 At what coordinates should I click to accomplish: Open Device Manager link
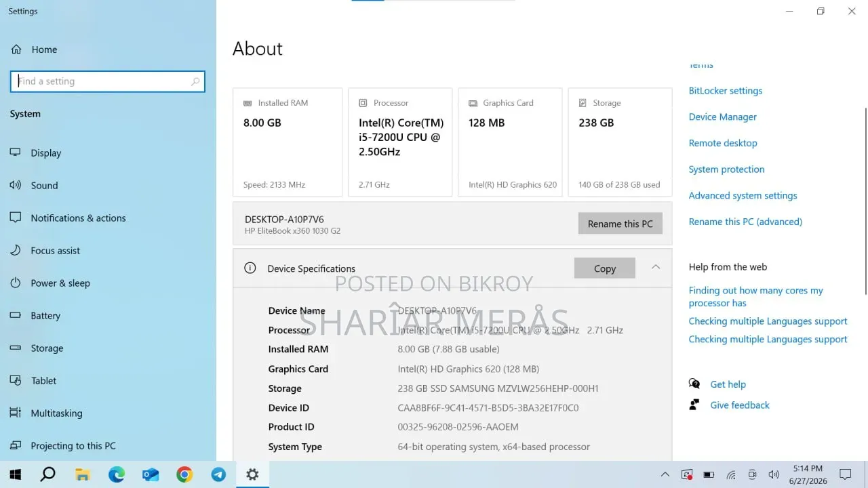pyautogui.click(x=723, y=117)
